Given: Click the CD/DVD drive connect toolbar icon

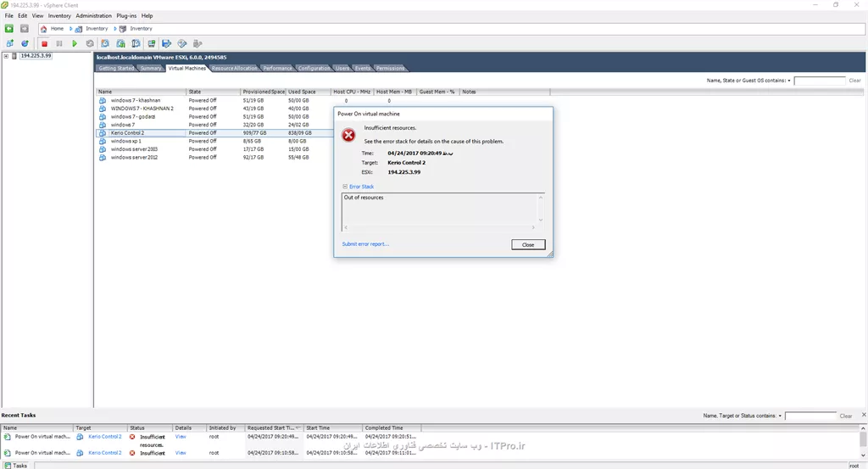Looking at the screenshot, I should 181,43.
